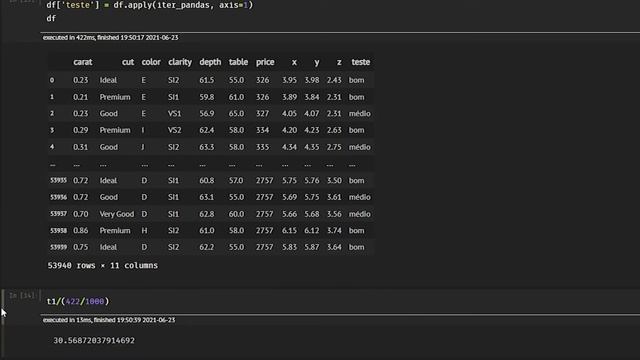Screen dimensions: 640x360
Task: Click row index 2 in the dataframe
Action: 52,113
